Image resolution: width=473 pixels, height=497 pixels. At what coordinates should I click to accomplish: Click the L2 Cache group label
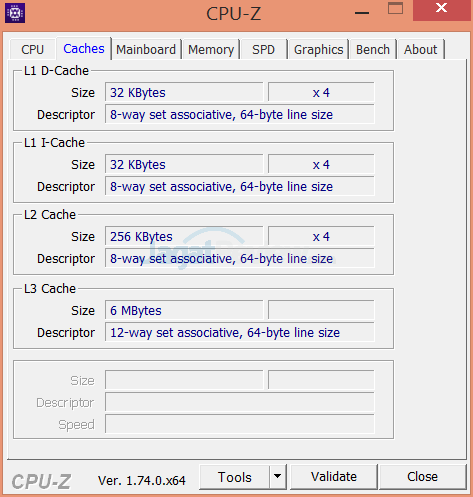(x=50, y=215)
